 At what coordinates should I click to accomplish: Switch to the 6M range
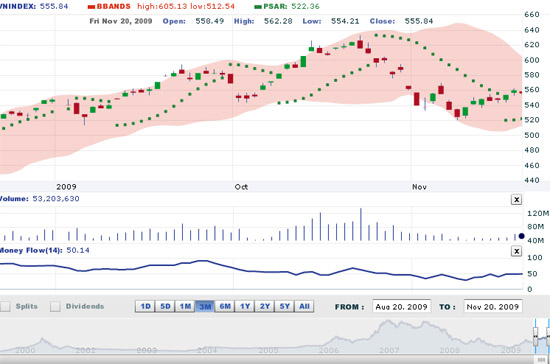point(225,306)
